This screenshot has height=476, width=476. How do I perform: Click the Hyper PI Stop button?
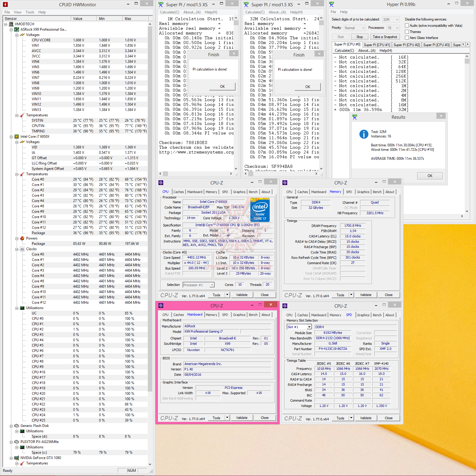click(x=359, y=37)
